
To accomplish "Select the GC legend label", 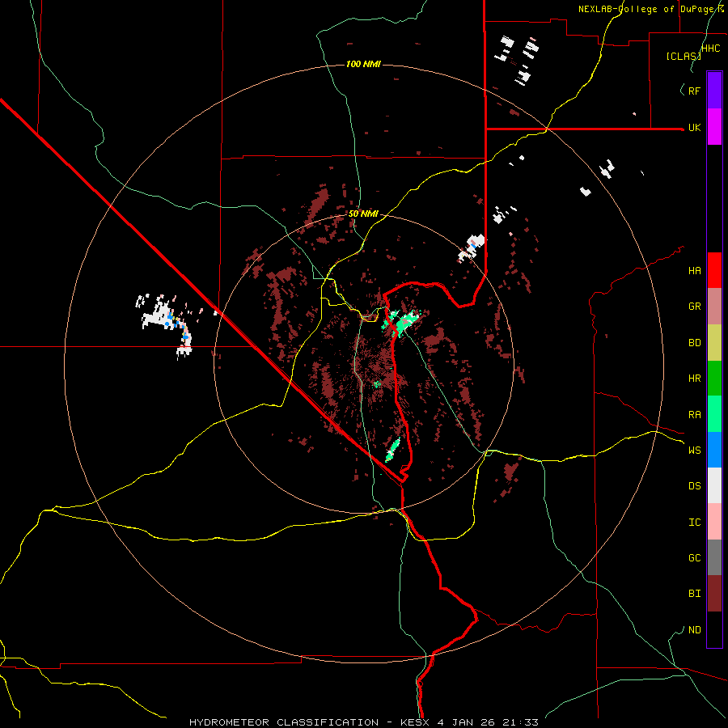I will click(694, 558).
